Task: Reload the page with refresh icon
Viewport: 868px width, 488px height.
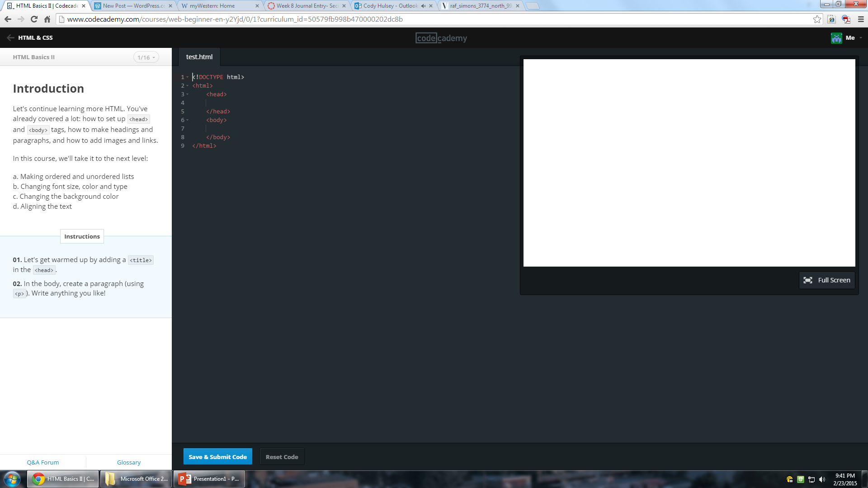Action: (34, 19)
